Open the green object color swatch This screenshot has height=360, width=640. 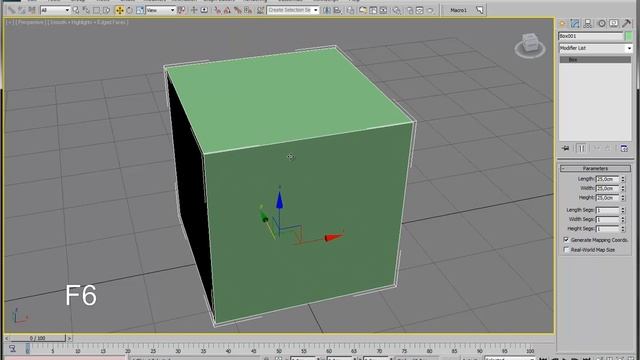click(x=629, y=36)
